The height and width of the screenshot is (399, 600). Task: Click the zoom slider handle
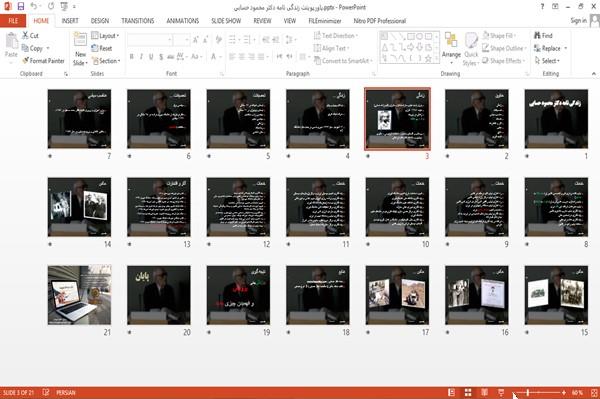pyautogui.click(x=528, y=392)
